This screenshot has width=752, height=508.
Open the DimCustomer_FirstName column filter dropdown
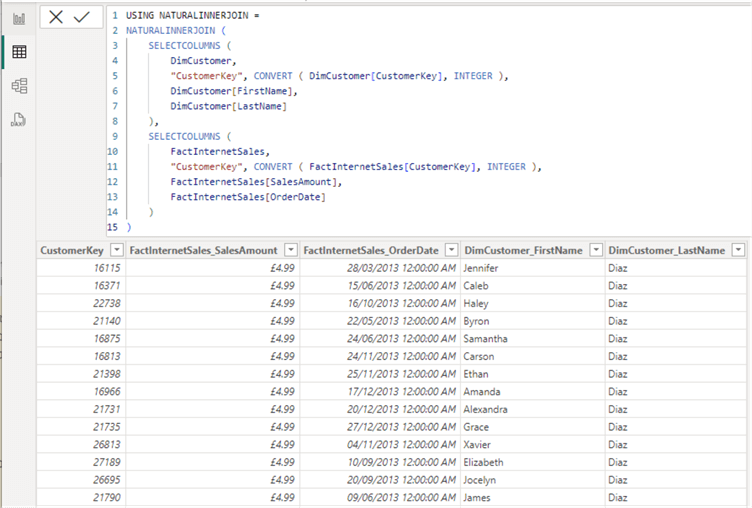click(x=596, y=250)
